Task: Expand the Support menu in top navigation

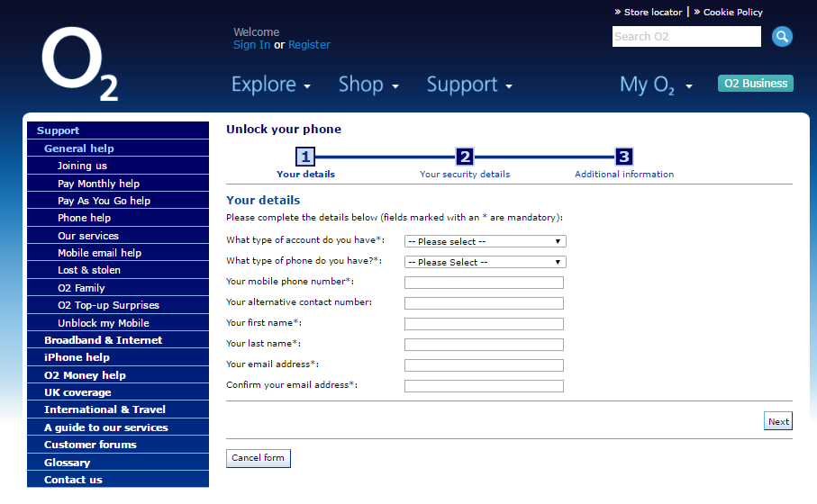Action: coord(469,85)
